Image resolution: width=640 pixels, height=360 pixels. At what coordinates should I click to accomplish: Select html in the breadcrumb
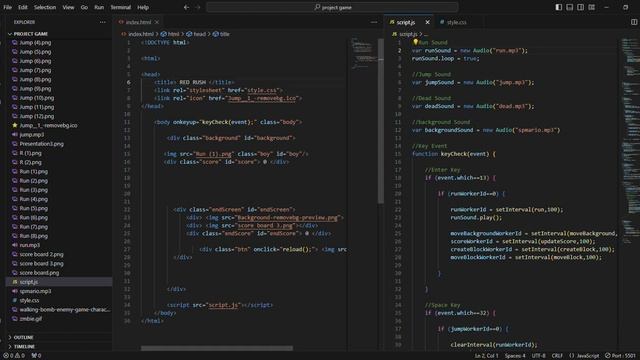[170, 34]
